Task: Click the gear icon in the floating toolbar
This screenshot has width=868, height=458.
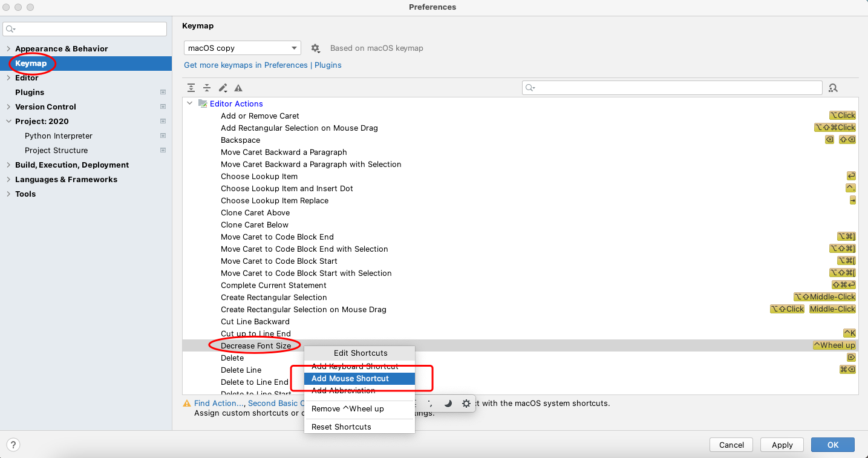Action: [466, 404]
